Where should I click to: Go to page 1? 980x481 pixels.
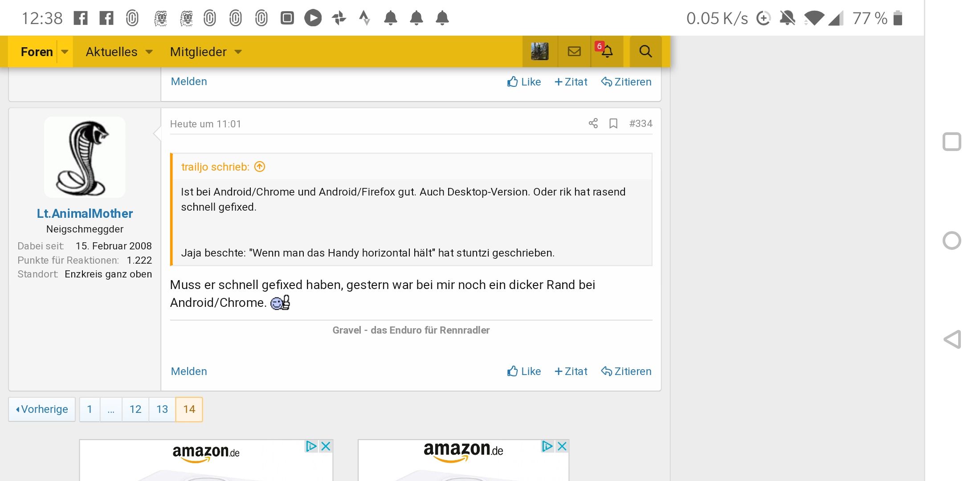click(90, 409)
